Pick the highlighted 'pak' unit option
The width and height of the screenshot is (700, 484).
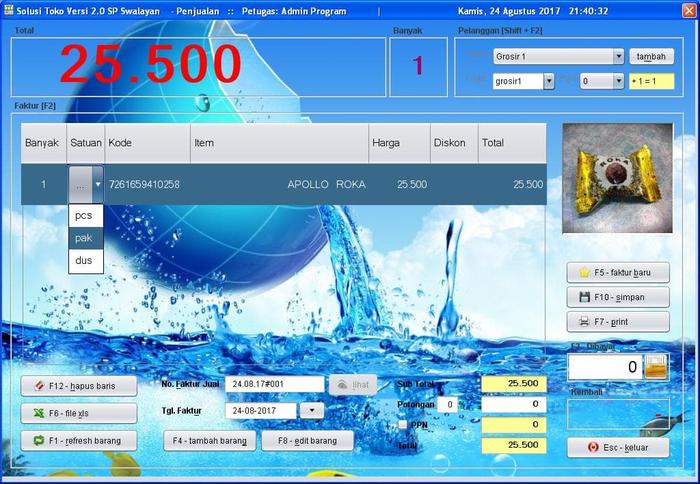coord(84,238)
